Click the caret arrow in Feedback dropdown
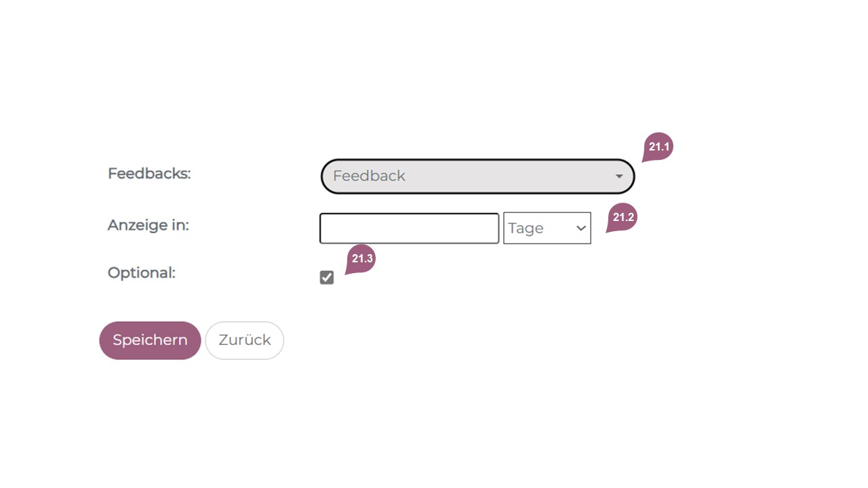This screenshot has height=488, width=868. (x=618, y=176)
